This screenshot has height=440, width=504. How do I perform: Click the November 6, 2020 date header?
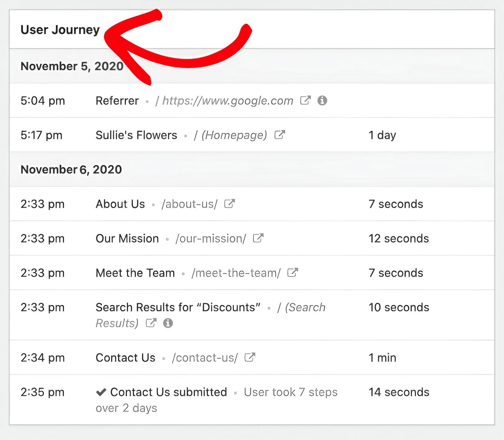(x=71, y=170)
